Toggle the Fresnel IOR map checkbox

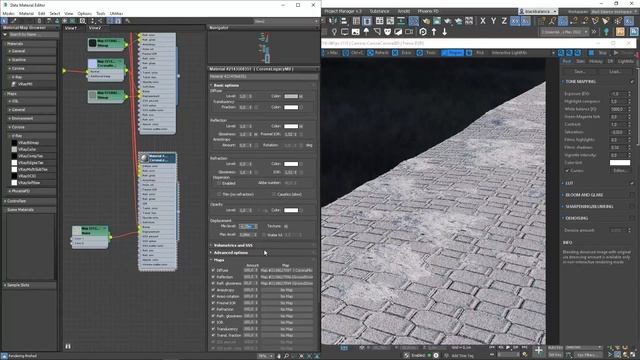click(213, 303)
